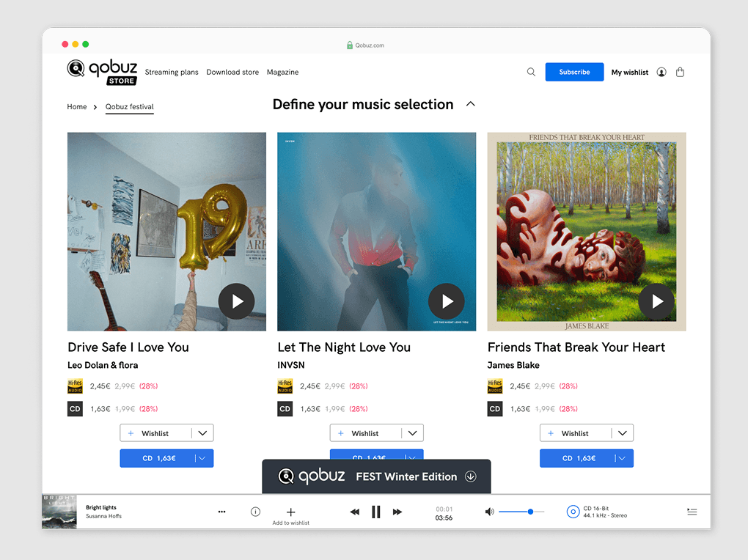Open Drive Safe I Love You cover art
The image size is (748, 560).
coord(166,232)
